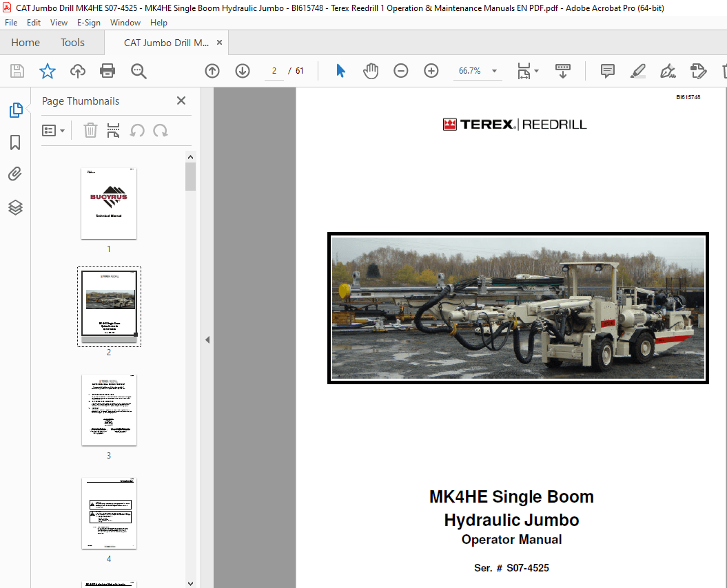The height and width of the screenshot is (588, 727).
Task: Click the 'Ser. # S07-4525' text
Action: click(x=511, y=568)
